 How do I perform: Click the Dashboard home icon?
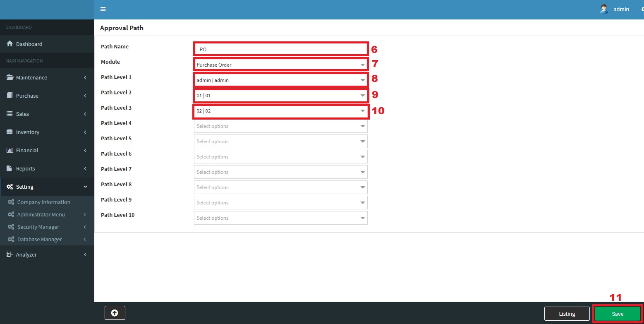tap(10, 44)
